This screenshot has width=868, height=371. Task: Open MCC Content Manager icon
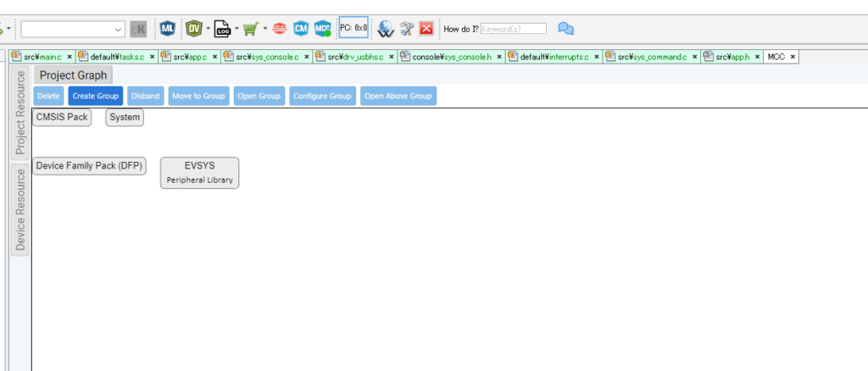(x=323, y=29)
